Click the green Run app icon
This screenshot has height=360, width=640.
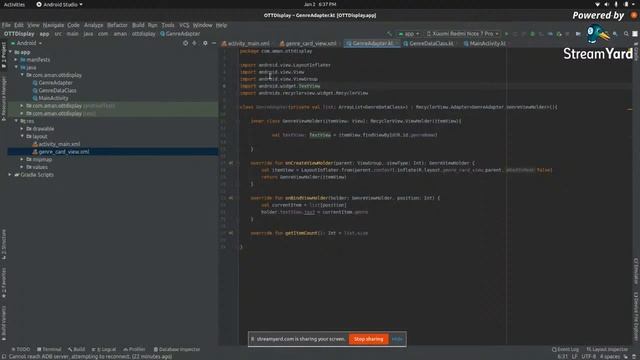tap(507, 34)
